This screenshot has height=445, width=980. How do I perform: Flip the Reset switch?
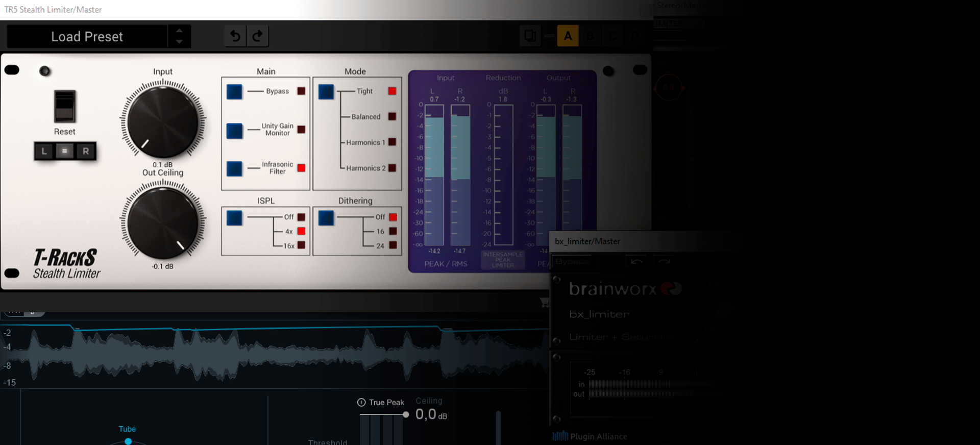pyautogui.click(x=65, y=106)
